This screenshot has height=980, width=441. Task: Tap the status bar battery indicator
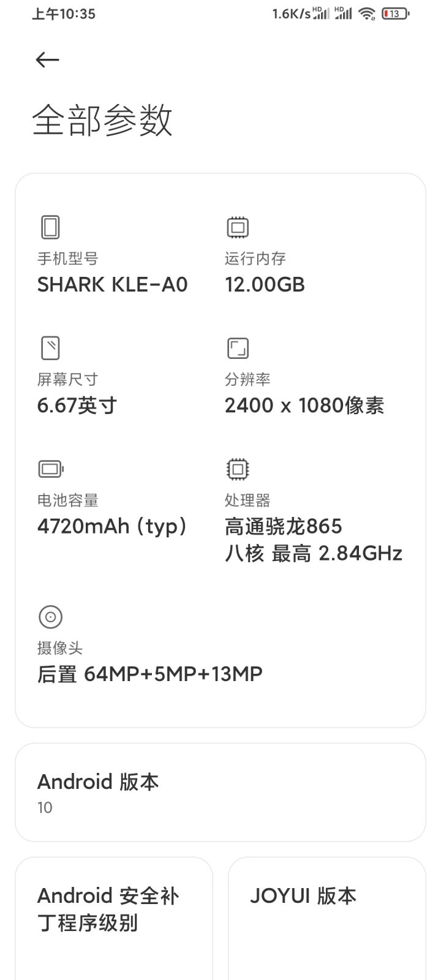tap(395, 13)
